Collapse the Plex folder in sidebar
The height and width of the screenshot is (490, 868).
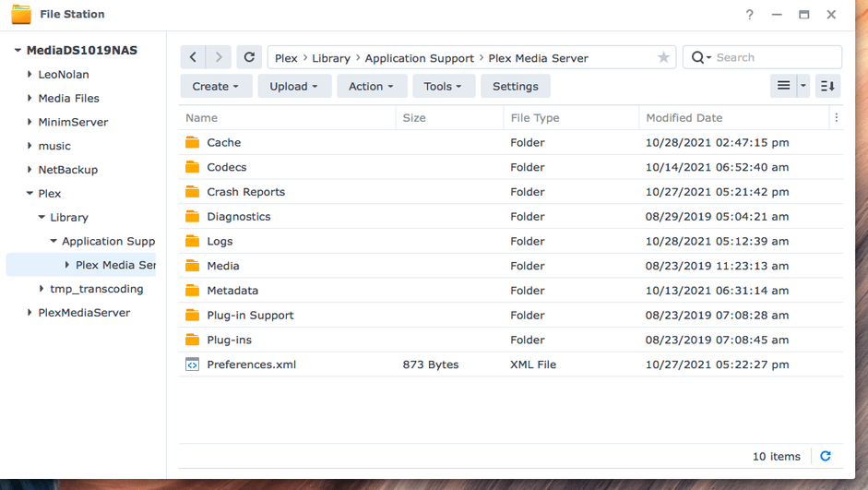(30, 194)
